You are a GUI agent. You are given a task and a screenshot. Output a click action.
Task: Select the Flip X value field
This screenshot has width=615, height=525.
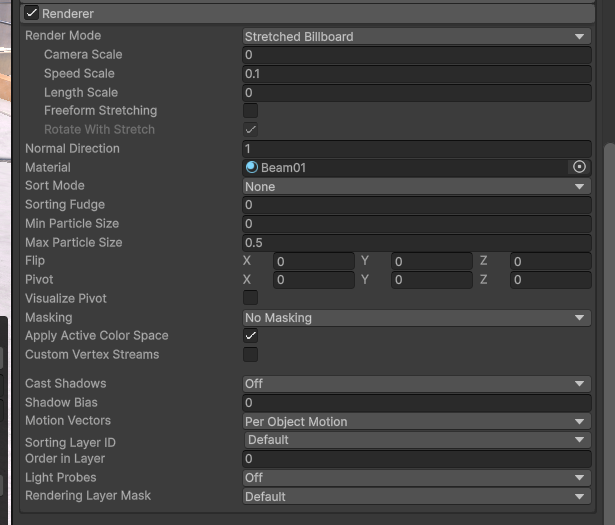click(x=313, y=262)
